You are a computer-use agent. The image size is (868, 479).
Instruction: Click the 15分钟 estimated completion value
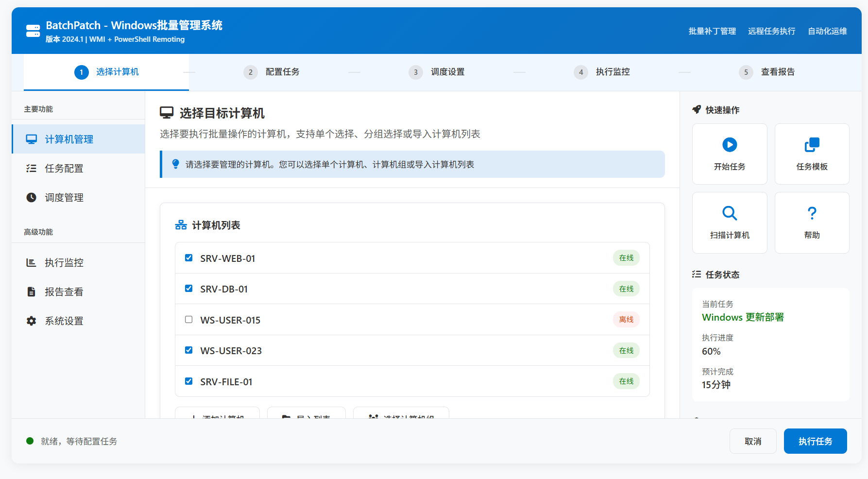pyautogui.click(x=716, y=385)
